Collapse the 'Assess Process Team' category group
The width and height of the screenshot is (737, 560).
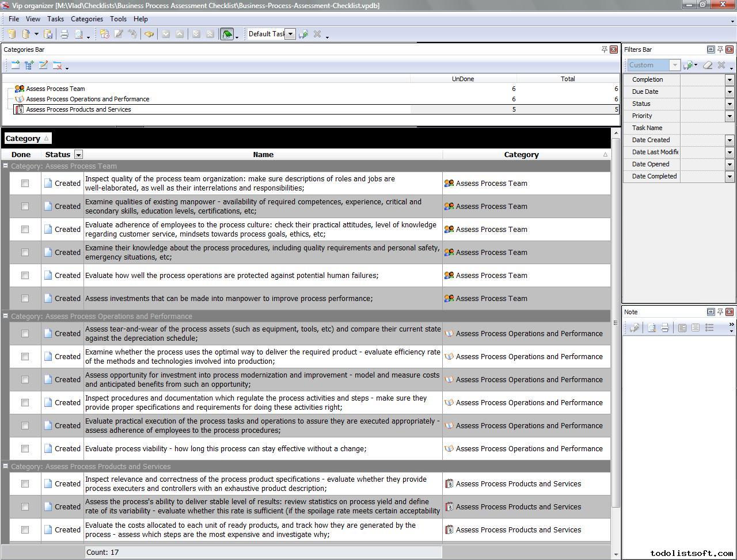point(5,166)
